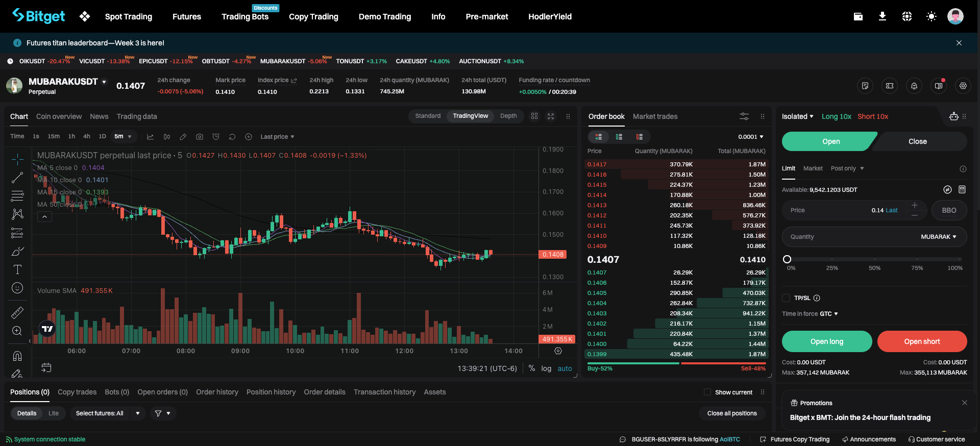Click the quantity percentage slider handle
The image size is (980, 446).
pos(787,259)
